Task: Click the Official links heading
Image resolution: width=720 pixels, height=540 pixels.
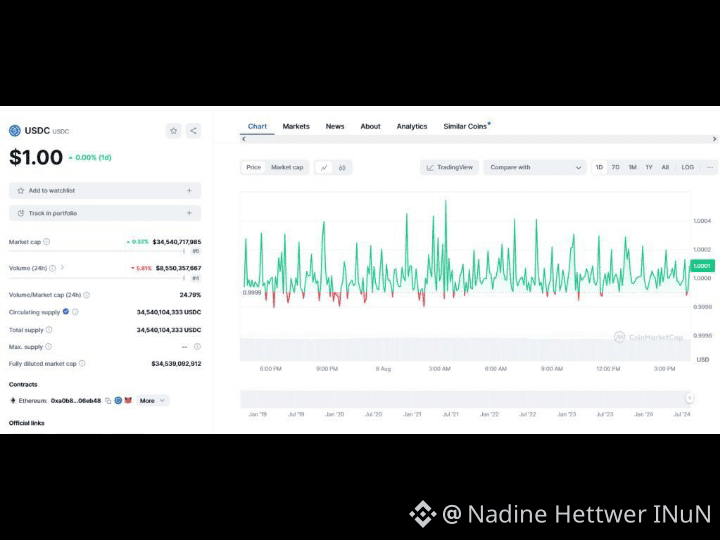Action: click(x=27, y=423)
